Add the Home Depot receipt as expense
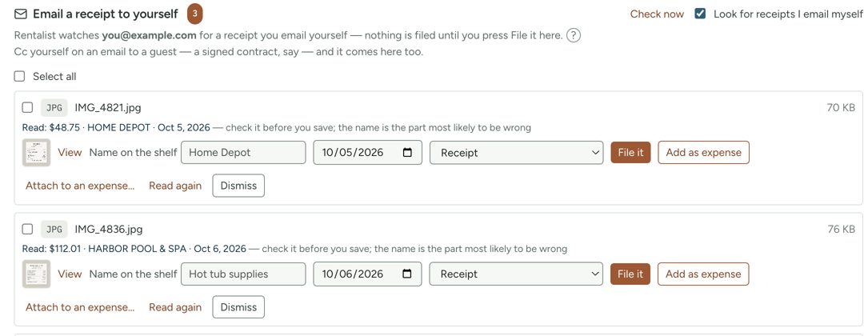Viewport: 868px width, 336px height. pyautogui.click(x=703, y=152)
